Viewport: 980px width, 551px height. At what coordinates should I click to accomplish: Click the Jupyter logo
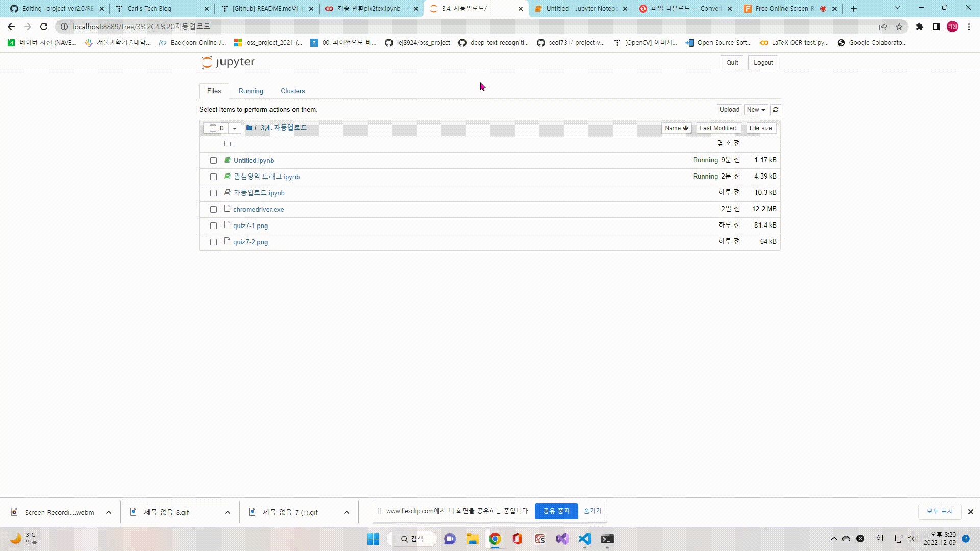point(228,62)
